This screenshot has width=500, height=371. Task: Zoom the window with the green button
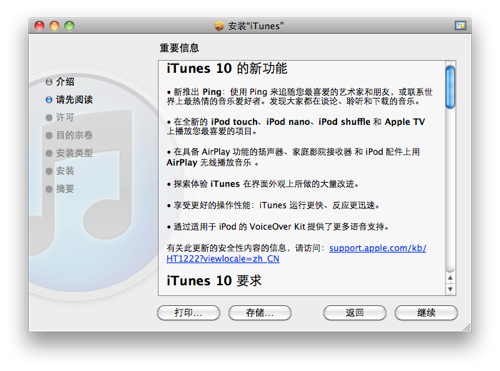click(x=69, y=26)
